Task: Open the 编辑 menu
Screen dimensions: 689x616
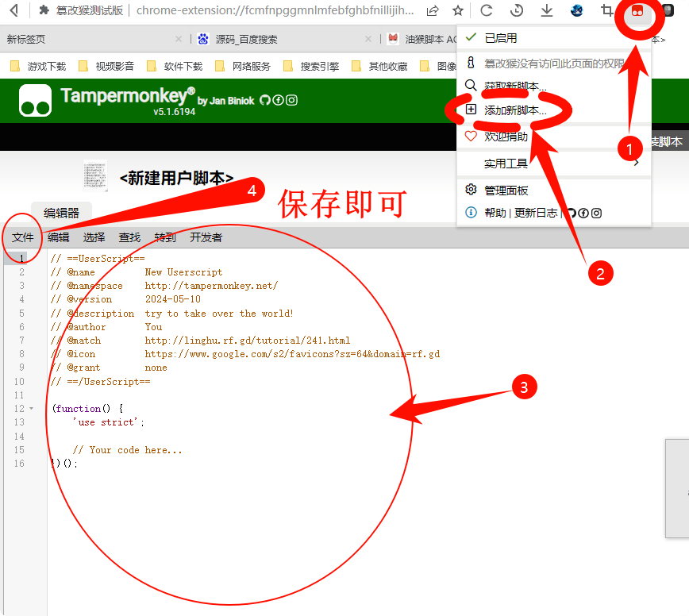Action: point(59,237)
